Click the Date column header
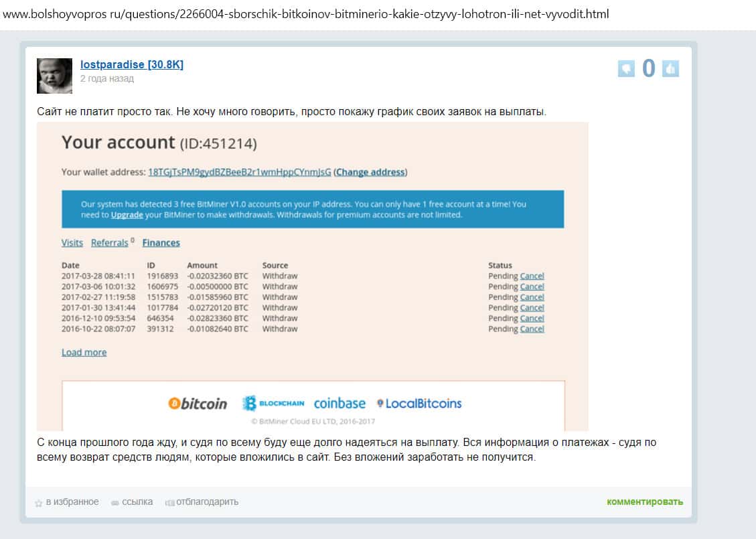The width and height of the screenshot is (756, 539). (70, 266)
